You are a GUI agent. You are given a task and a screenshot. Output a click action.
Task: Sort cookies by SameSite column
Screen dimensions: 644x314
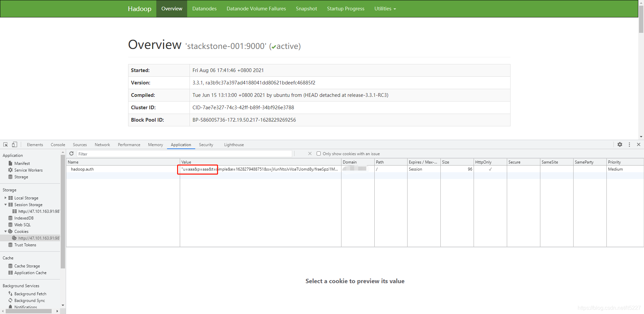pos(557,162)
